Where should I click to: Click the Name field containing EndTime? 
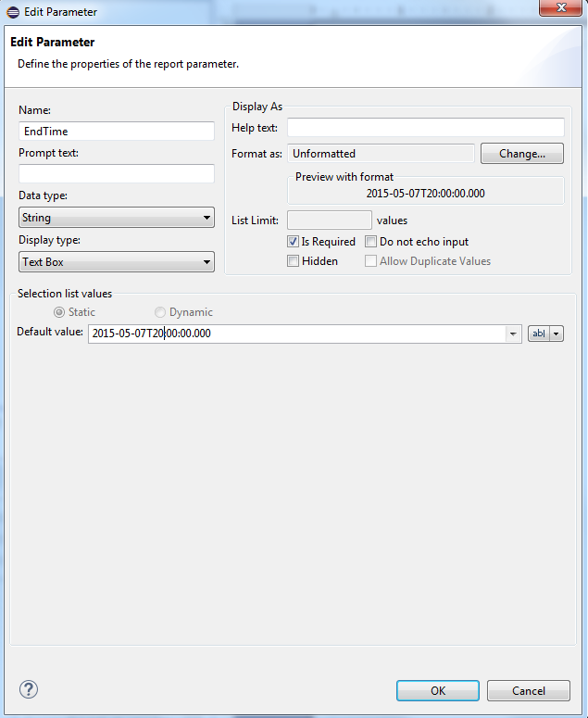click(117, 132)
